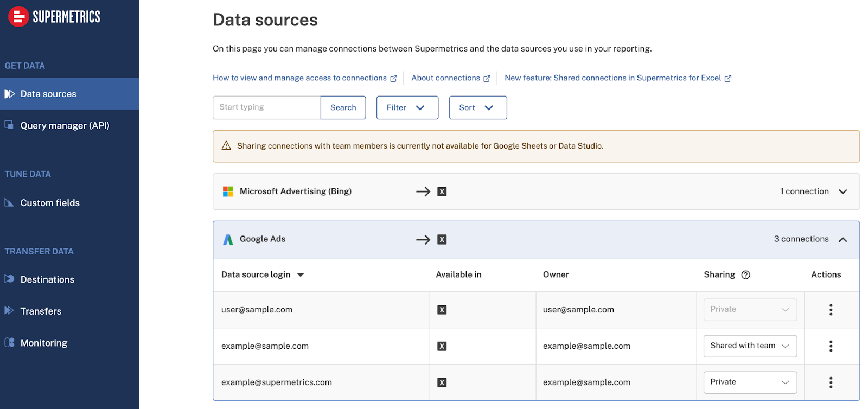Open the Sort dropdown

pyautogui.click(x=477, y=108)
